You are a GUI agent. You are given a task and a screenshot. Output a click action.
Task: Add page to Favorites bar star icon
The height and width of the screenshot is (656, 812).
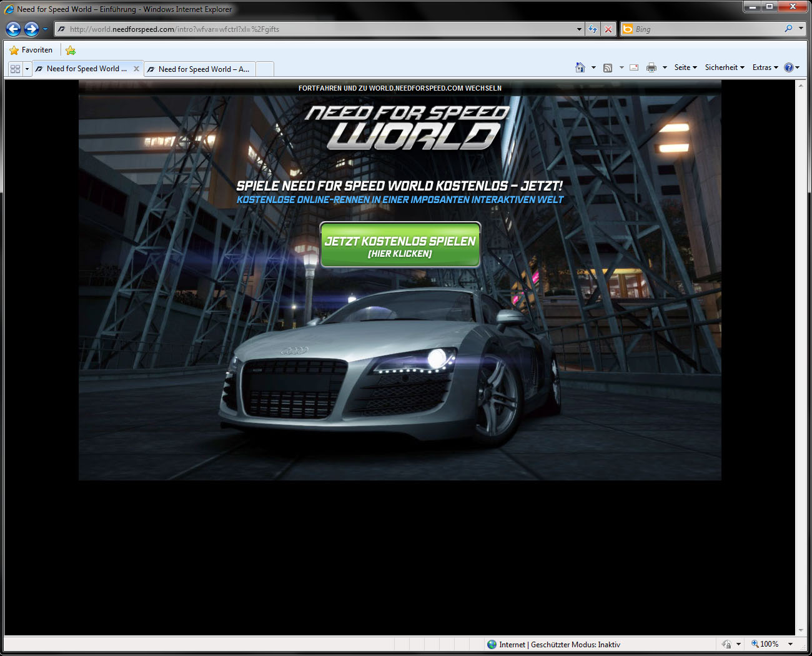[71, 50]
